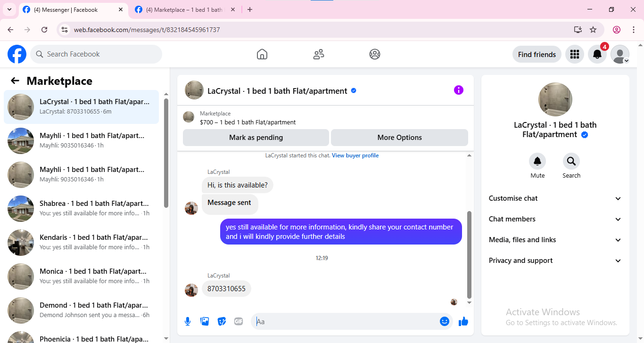Open the $700 Marketplace listing header

(x=325, y=118)
